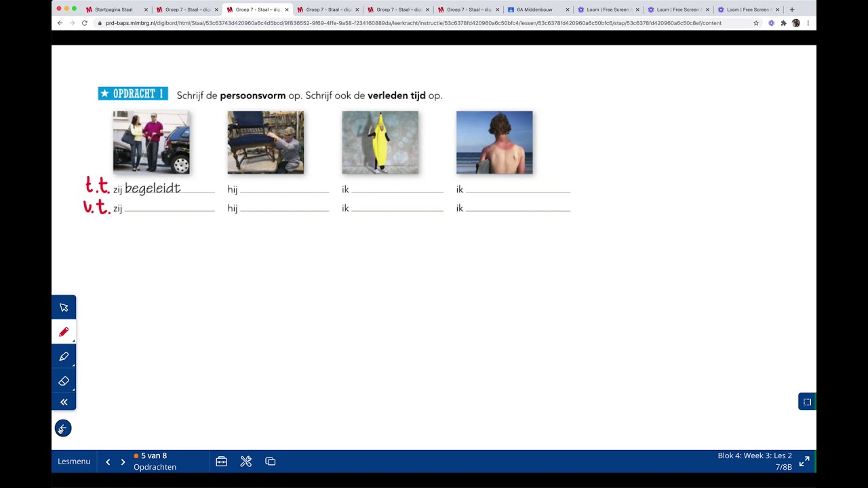The height and width of the screenshot is (488, 868).
Task: Click the round undo arrow button
Action: [63, 428]
